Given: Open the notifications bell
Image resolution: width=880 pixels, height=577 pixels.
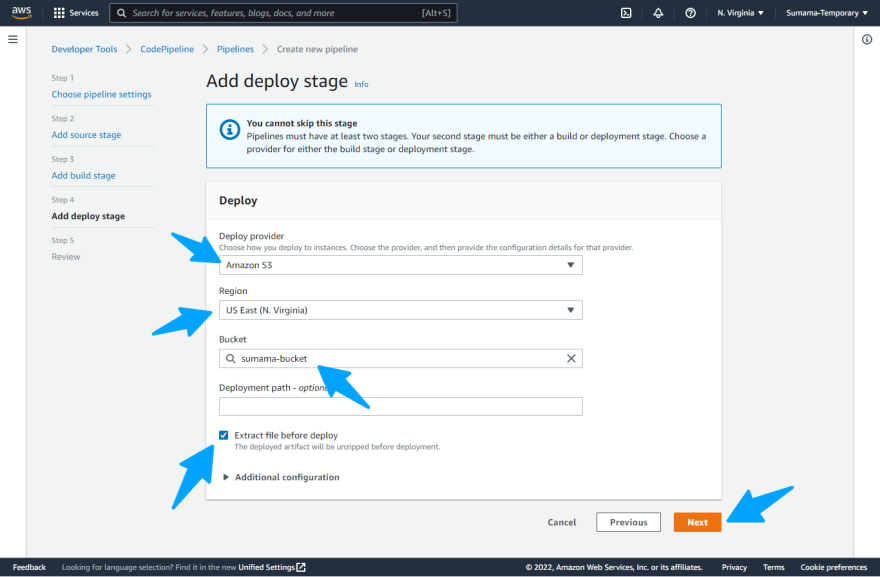Looking at the screenshot, I should 658,13.
